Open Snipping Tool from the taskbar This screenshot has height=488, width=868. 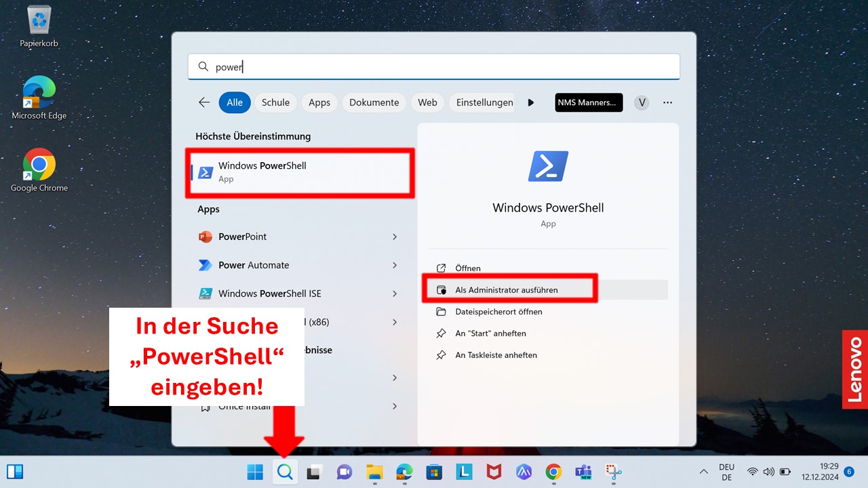coord(614,472)
